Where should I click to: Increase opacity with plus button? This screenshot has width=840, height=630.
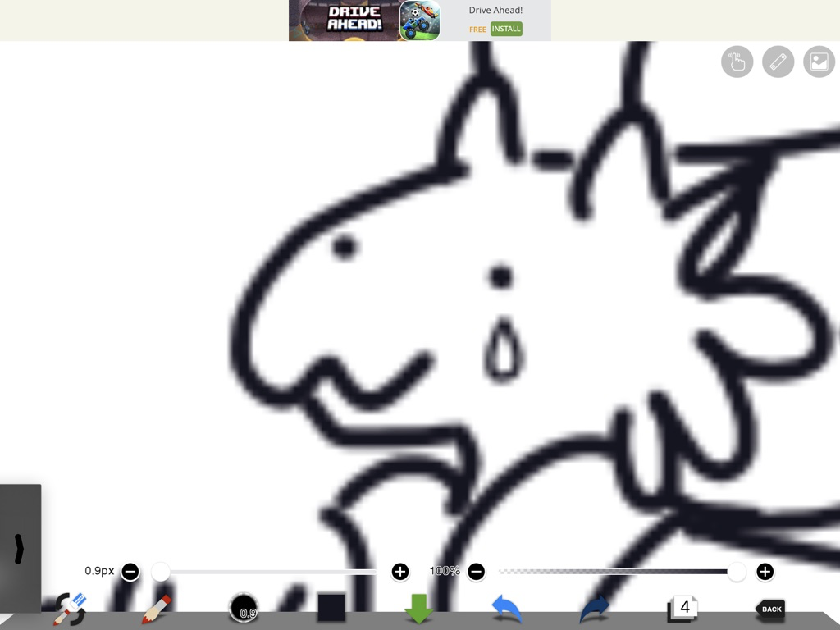[765, 572]
